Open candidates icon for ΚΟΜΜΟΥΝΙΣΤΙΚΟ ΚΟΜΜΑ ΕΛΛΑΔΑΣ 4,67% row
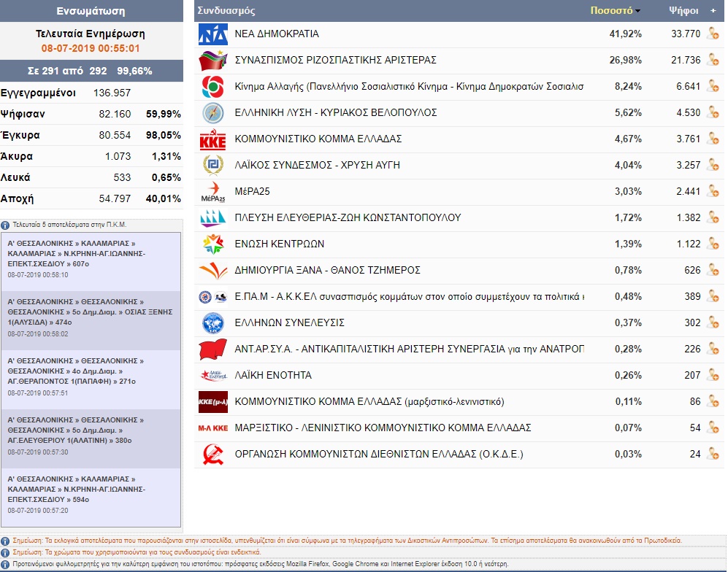The image size is (728, 572). [x=713, y=139]
